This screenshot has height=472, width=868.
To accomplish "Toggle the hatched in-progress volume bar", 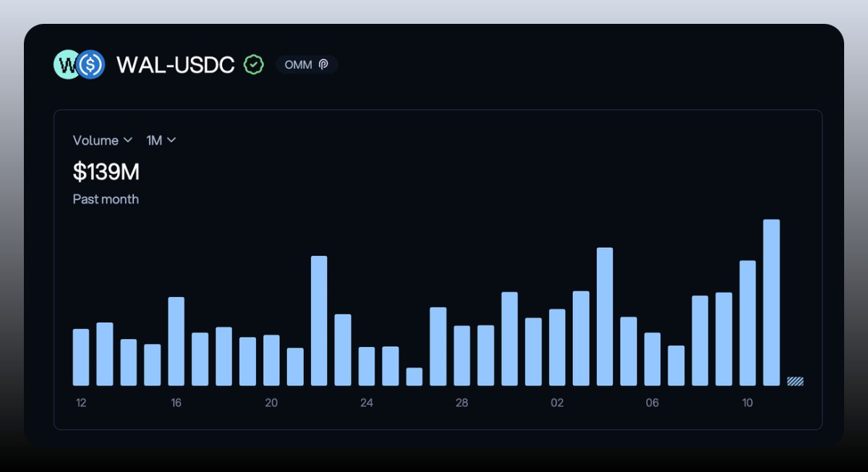I will click(796, 380).
